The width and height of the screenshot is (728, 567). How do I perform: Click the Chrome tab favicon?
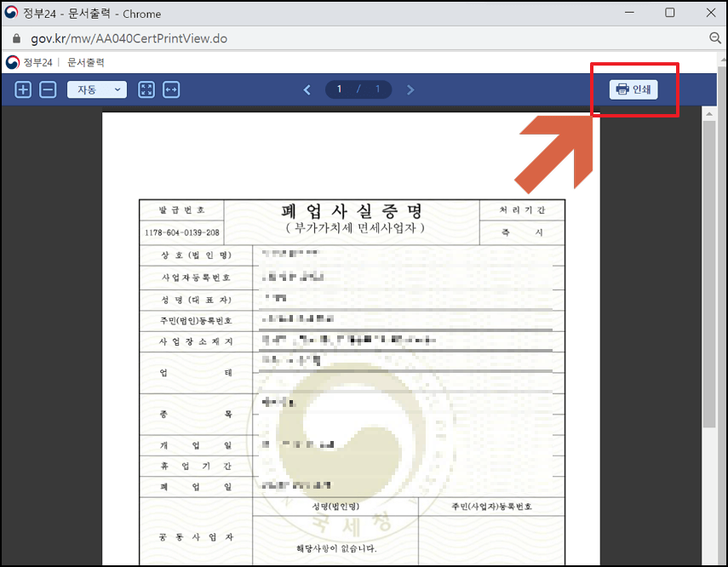(x=12, y=13)
